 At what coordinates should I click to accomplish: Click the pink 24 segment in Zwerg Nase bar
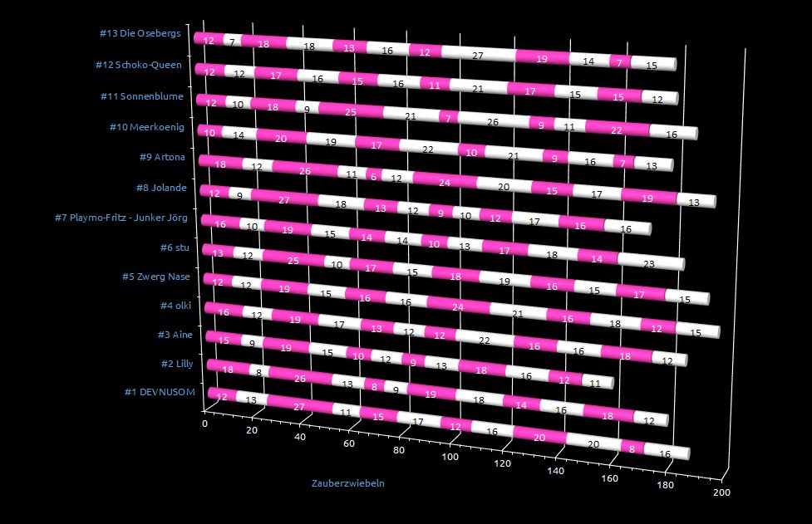455,306
